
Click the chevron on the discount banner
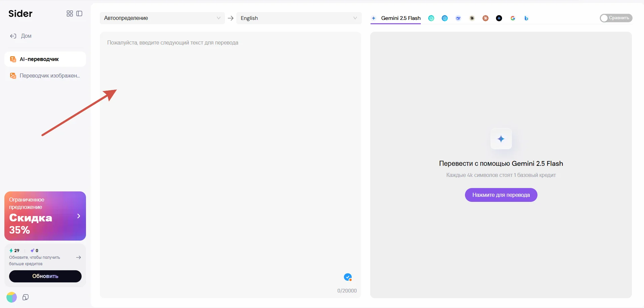coord(79,216)
